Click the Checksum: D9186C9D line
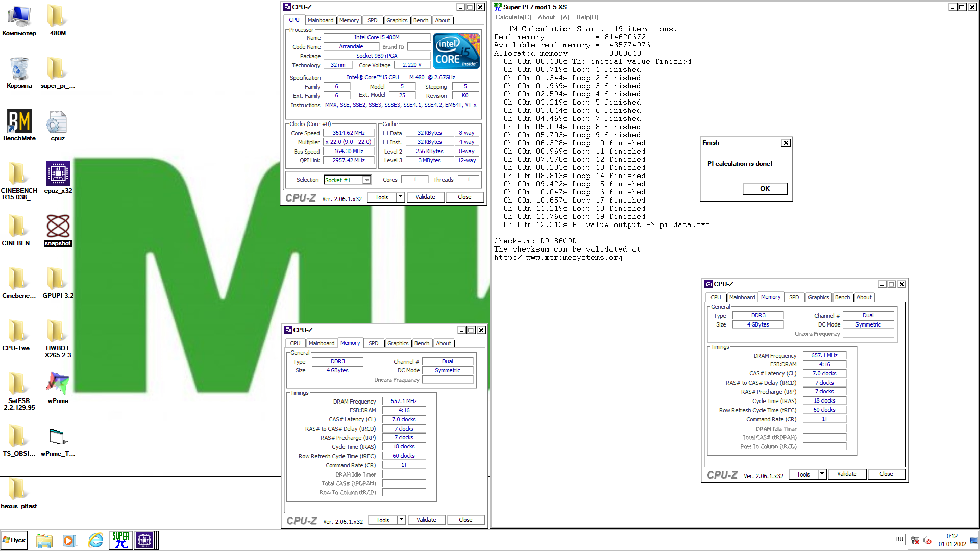The image size is (980, 551). [535, 241]
